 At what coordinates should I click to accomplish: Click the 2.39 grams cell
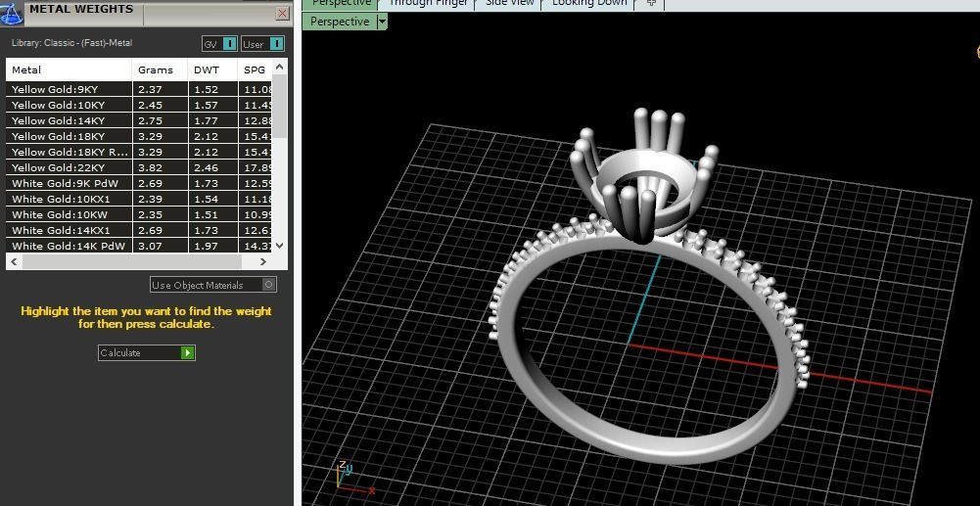pos(160,199)
